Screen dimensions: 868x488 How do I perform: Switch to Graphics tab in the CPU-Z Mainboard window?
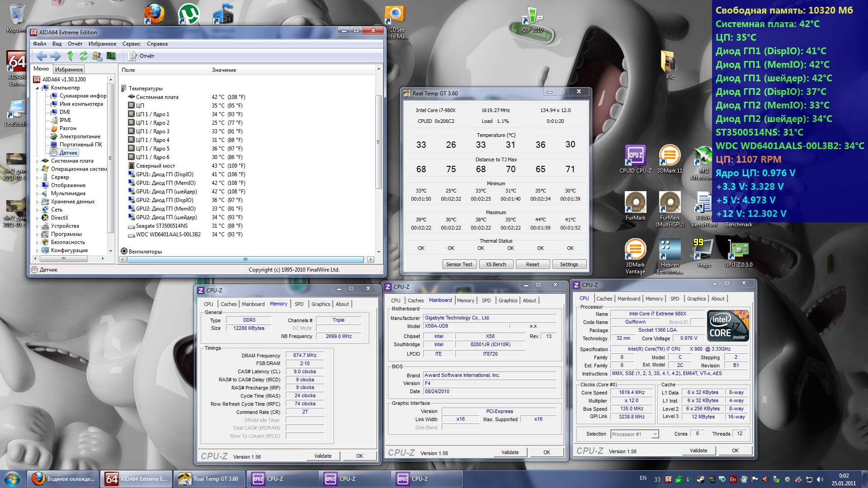pos(508,300)
